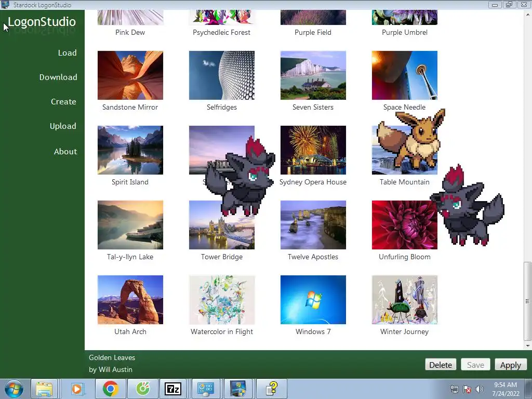This screenshot has width=532, height=399.
Task: Select Upload in the sidebar
Action: 63,126
